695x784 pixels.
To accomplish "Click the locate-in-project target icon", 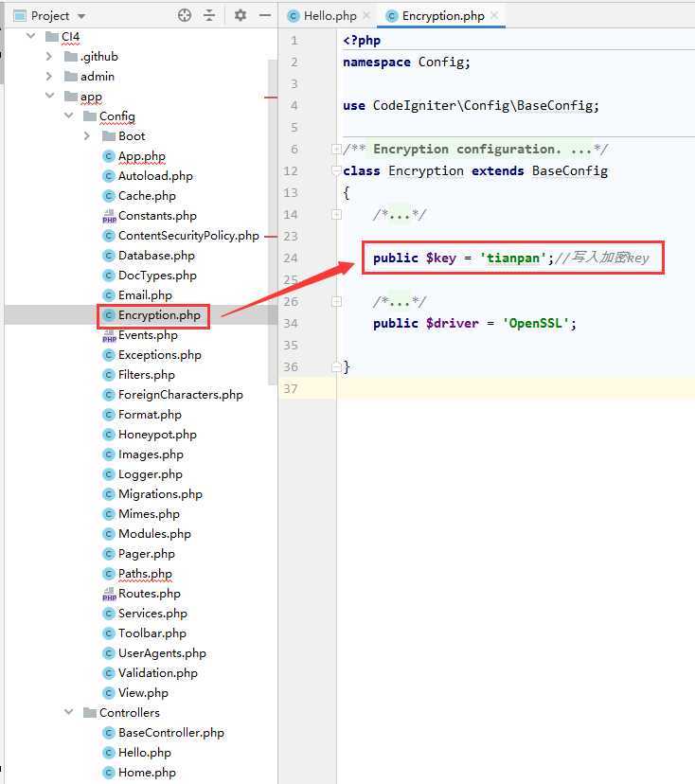I will pyautogui.click(x=185, y=15).
